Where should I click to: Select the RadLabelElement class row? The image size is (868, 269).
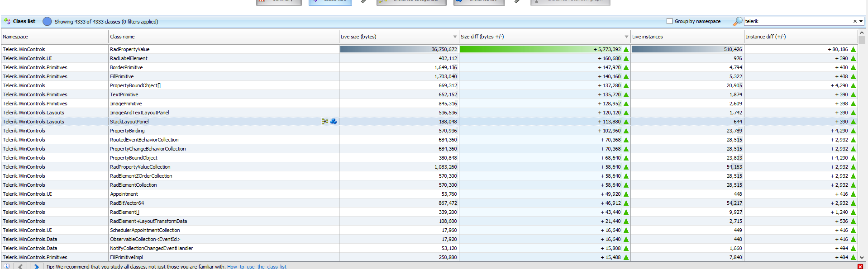[429, 58]
